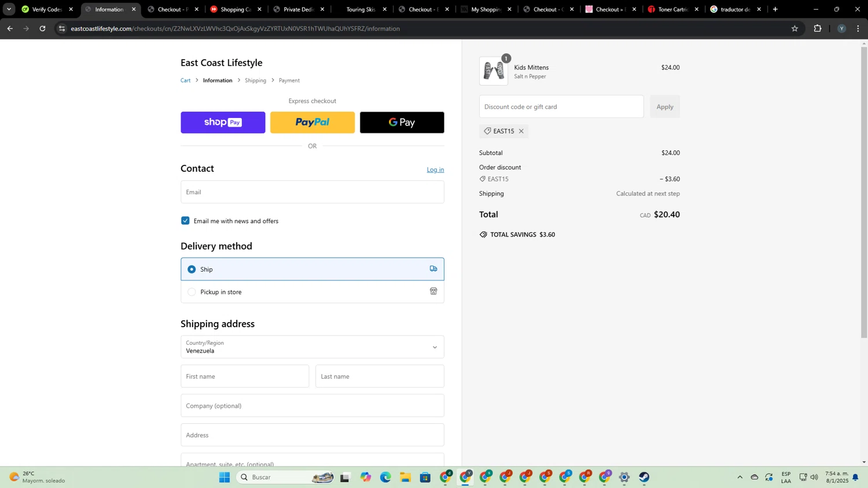Image resolution: width=868 pixels, height=488 pixels.
Task: Open Microsoft Store from taskbar
Action: click(x=425, y=477)
